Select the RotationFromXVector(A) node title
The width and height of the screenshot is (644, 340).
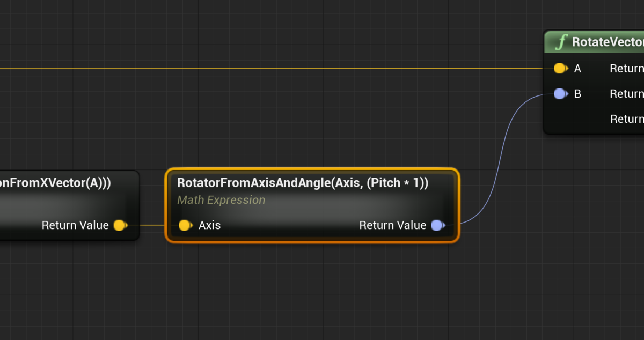coord(56,183)
